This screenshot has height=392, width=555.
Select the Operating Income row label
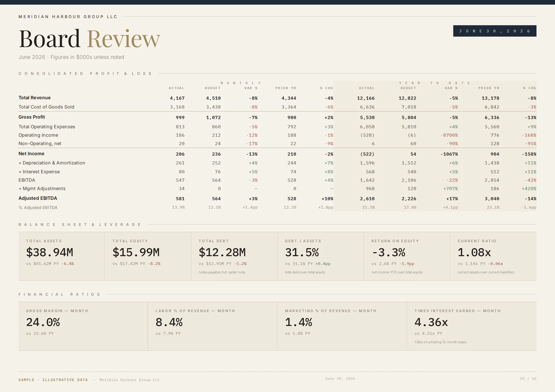pyautogui.click(x=38, y=135)
